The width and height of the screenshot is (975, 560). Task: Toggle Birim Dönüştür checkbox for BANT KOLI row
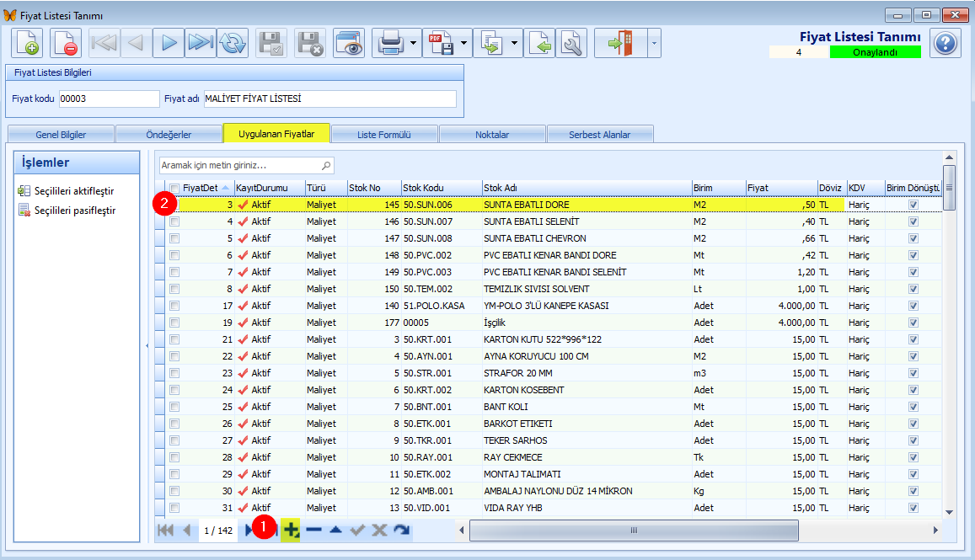913,407
